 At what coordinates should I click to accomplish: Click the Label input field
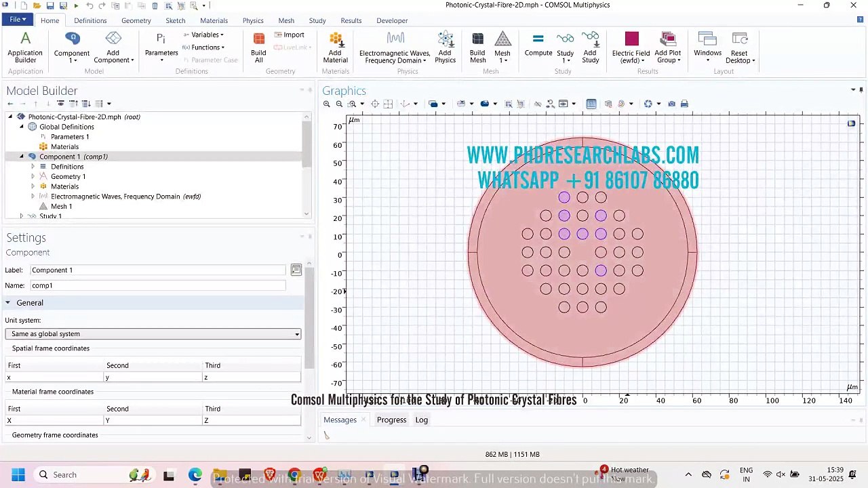click(x=158, y=270)
